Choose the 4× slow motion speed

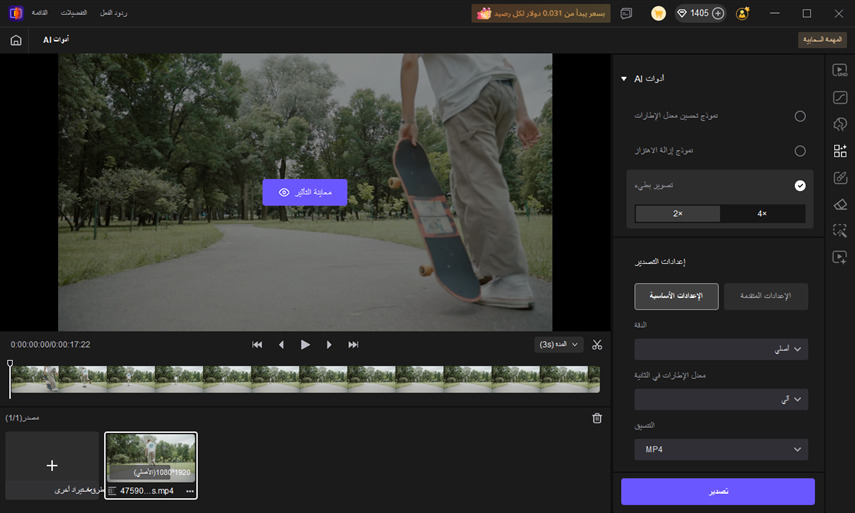tap(762, 214)
